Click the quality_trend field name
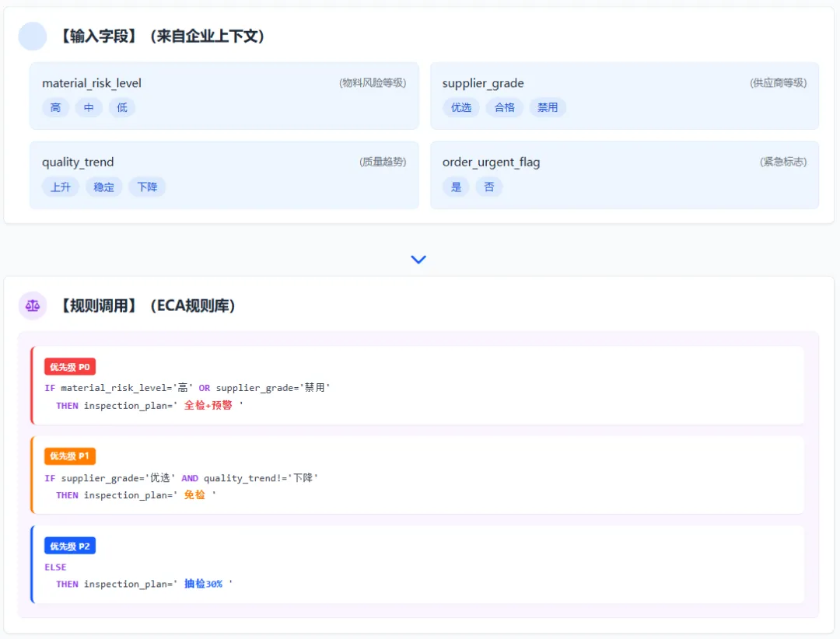Image resolution: width=840 pixels, height=639 pixels. (78, 162)
